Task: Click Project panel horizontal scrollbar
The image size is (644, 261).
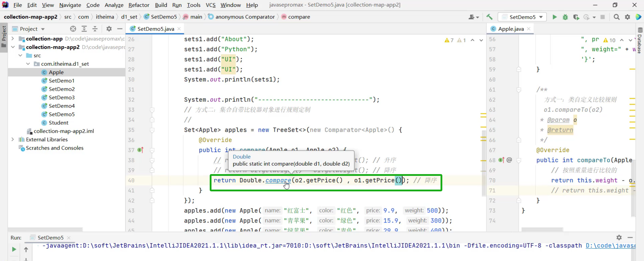Action: pos(45,229)
